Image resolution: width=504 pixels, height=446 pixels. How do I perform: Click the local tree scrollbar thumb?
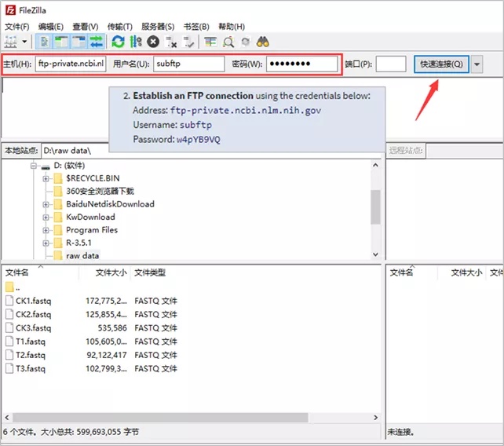click(375, 207)
